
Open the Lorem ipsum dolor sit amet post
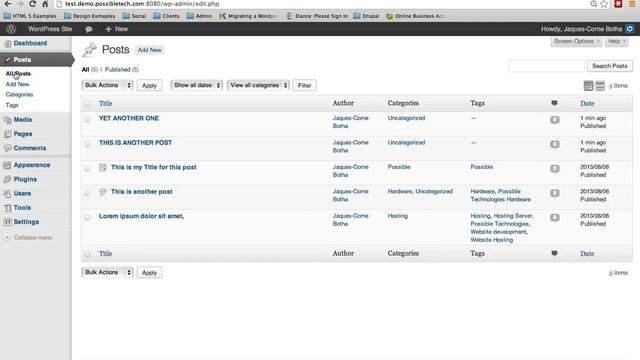(141, 216)
